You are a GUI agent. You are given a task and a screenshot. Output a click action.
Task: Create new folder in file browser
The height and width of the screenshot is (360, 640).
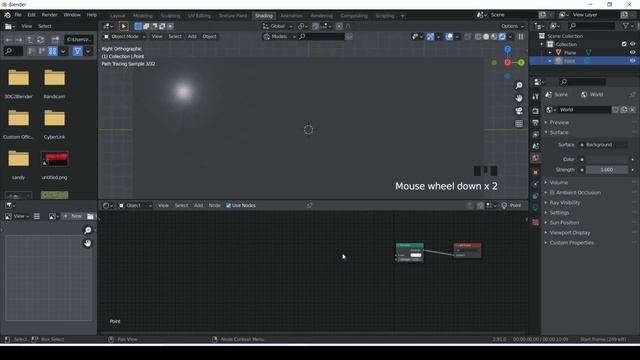tap(55, 40)
